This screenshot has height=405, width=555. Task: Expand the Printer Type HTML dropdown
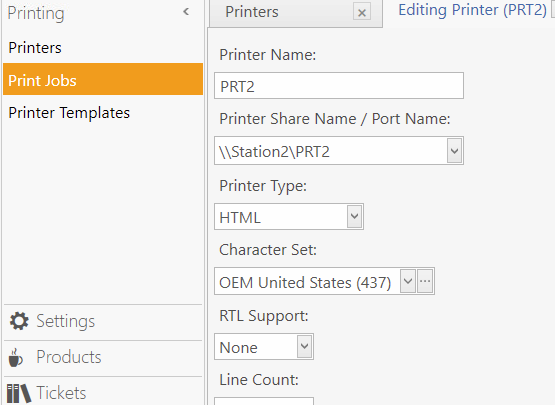(x=354, y=216)
